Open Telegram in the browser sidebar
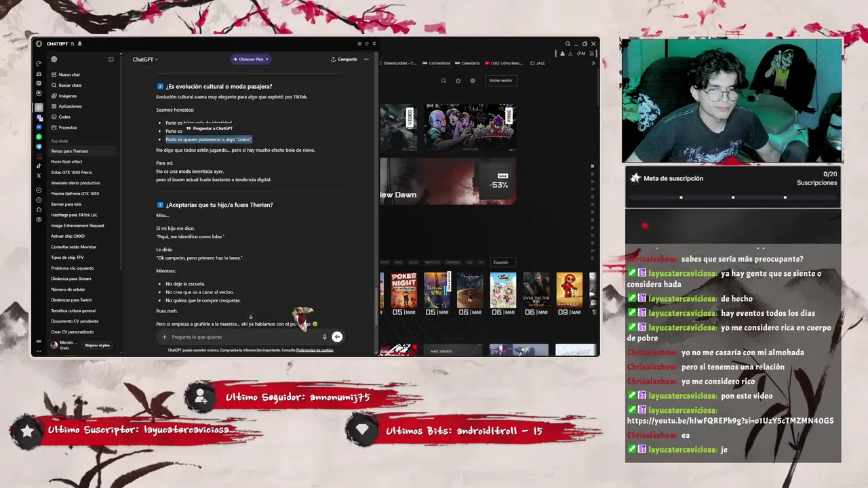The width and height of the screenshot is (868, 488). tap(39, 146)
